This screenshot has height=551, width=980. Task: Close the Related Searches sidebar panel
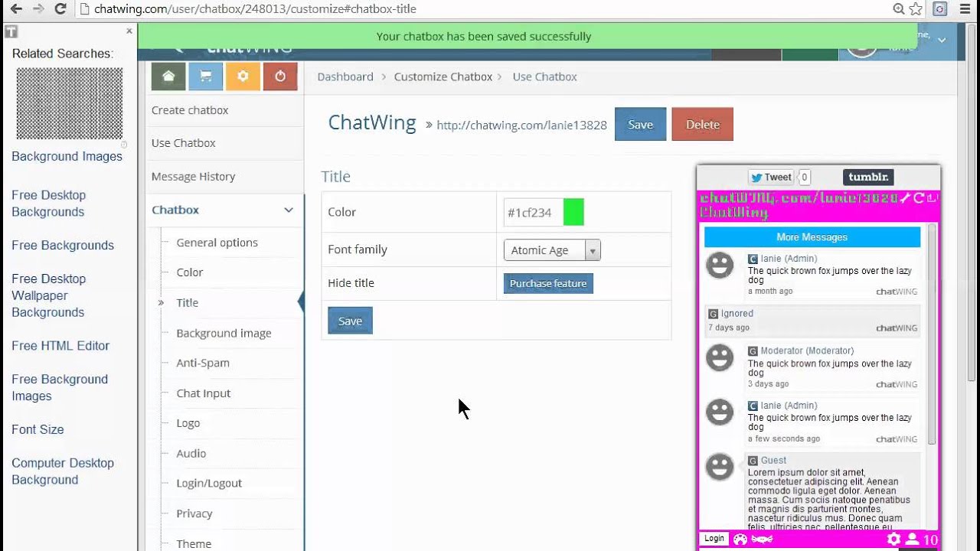click(x=129, y=31)
